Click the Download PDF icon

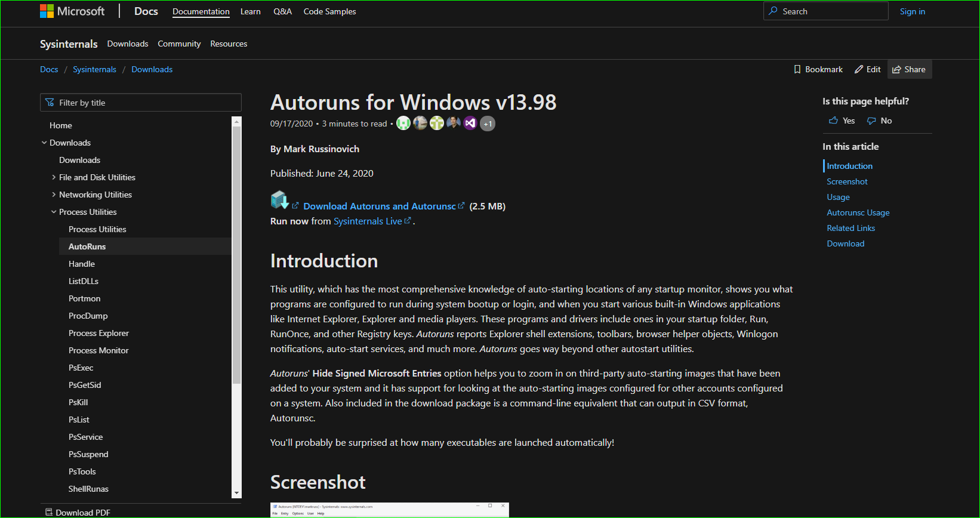(49, 512)
